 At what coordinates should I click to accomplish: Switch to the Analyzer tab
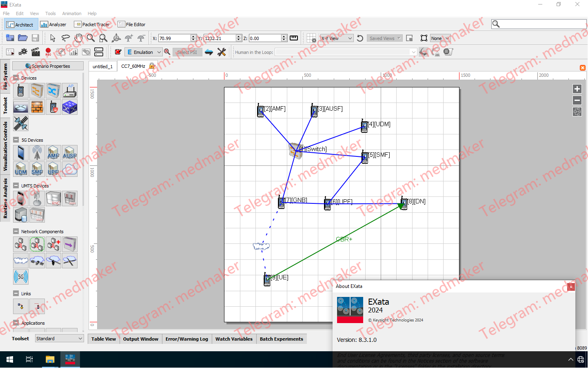(53, 24)
